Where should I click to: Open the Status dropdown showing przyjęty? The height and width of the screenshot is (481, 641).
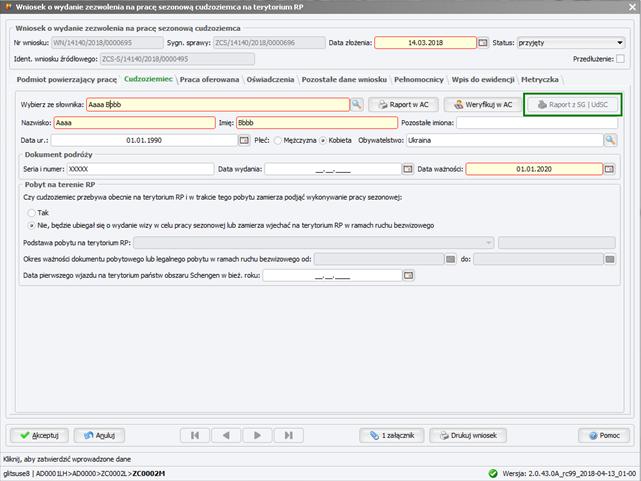pos(571,43)
